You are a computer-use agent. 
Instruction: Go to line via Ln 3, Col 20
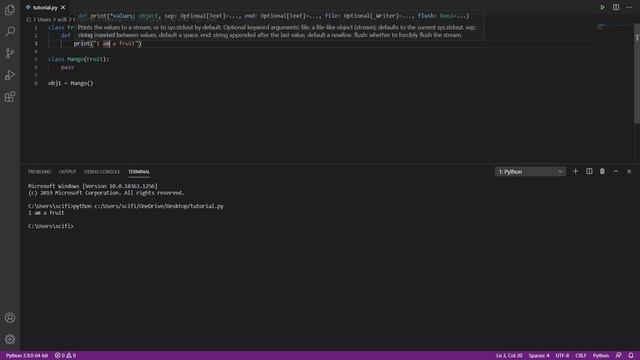[509, 356]
